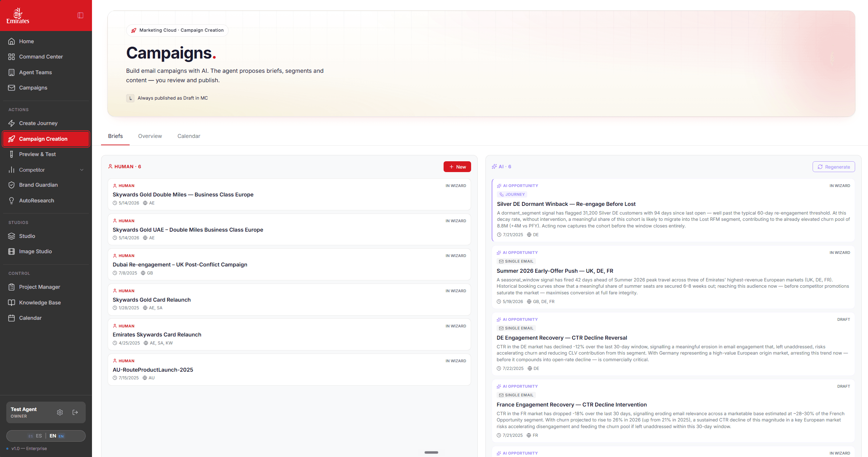Screen dimensions: 868x457
Task: Open Knowledge Base book item
Action: point(46,302)
